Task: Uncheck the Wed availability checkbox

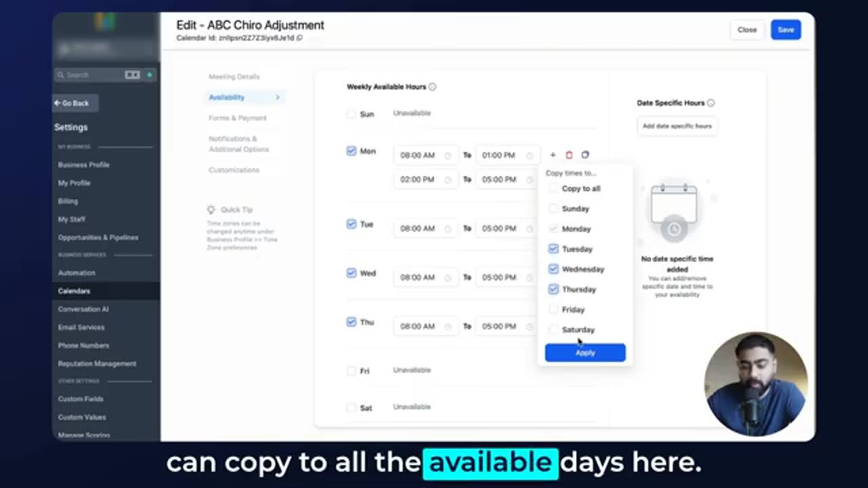Action: click(351, 273)
